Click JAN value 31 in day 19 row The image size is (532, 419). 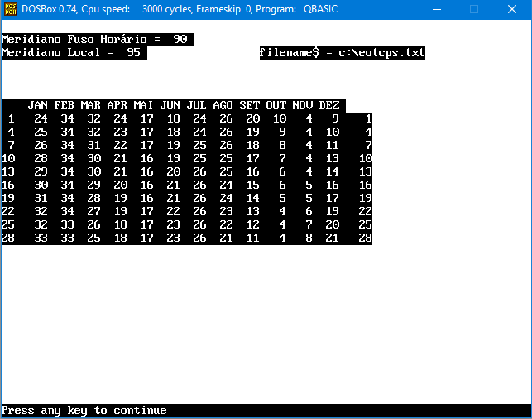pyautogui.click(x=41, y=198)
